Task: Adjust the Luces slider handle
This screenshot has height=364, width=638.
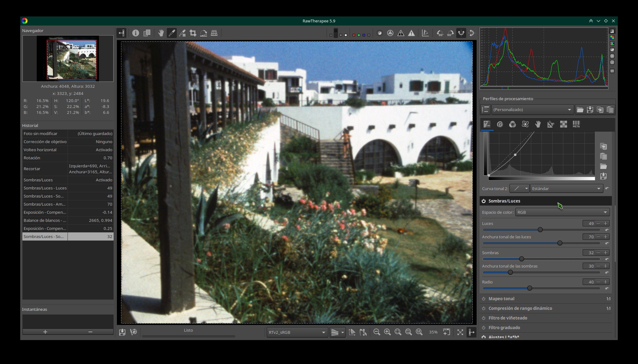Action: (540, 230)
